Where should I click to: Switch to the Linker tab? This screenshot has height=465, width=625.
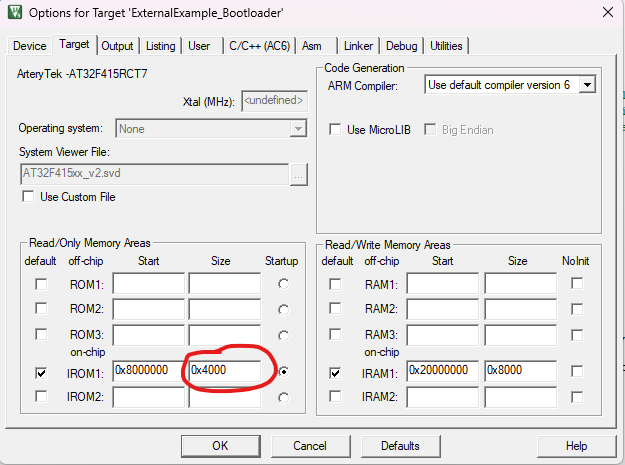click(x=358, y=46)
